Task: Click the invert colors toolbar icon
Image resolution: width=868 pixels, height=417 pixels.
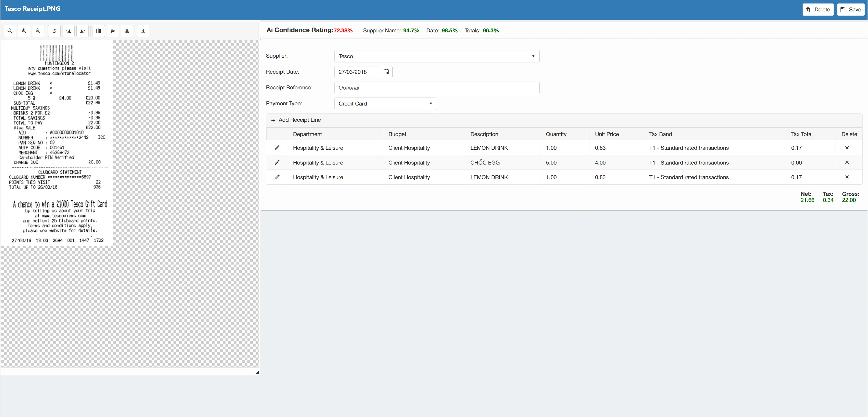Action: [99, 31]
